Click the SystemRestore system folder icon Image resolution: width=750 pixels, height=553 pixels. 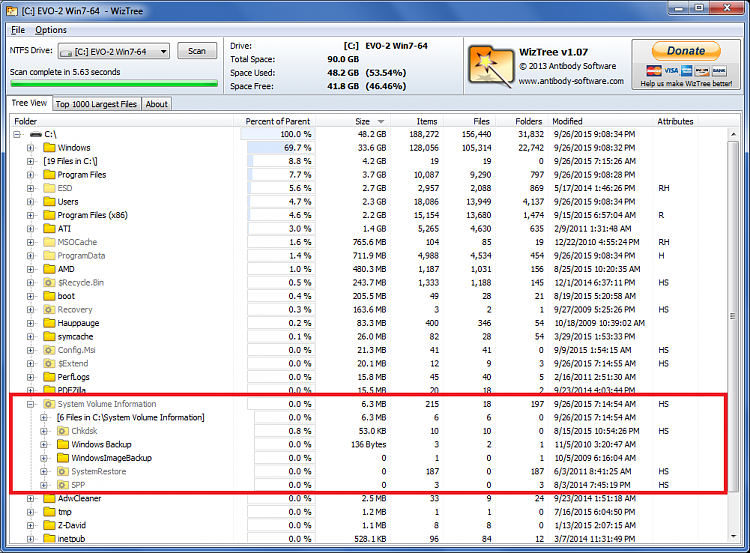(63, 471)
